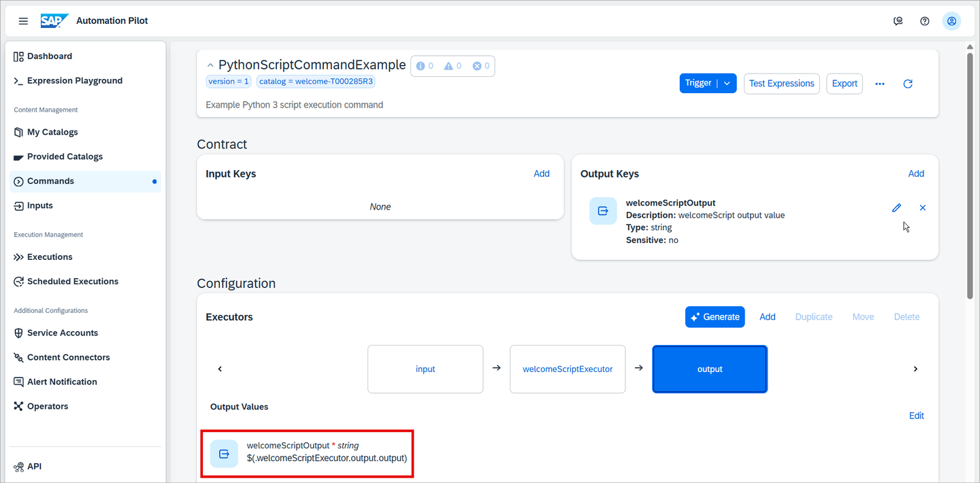Click the Operators sidebar icon
Image resolution: width=980 pixels, height=483 pixels.
pyautogui.click(x=18, y=407)
